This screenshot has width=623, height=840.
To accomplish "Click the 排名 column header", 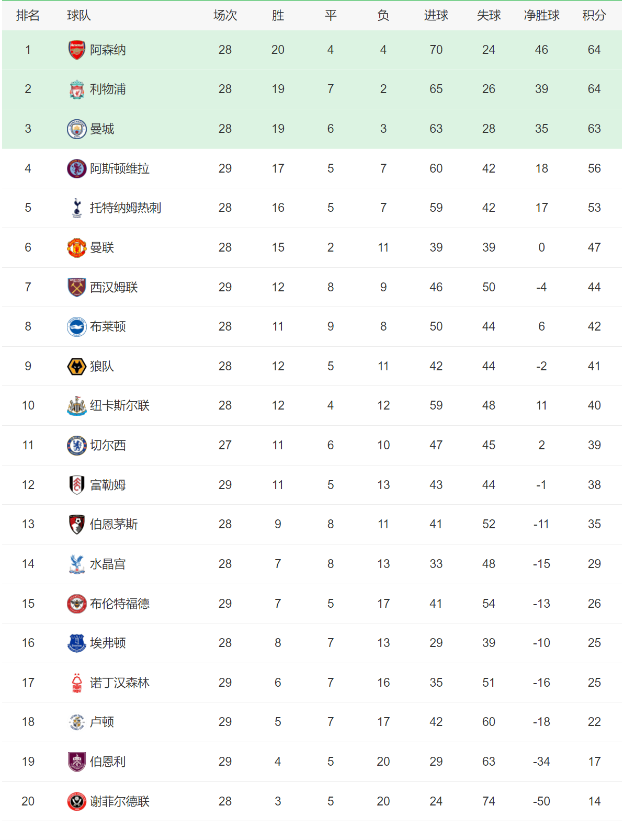I will [x=28, y=16].
